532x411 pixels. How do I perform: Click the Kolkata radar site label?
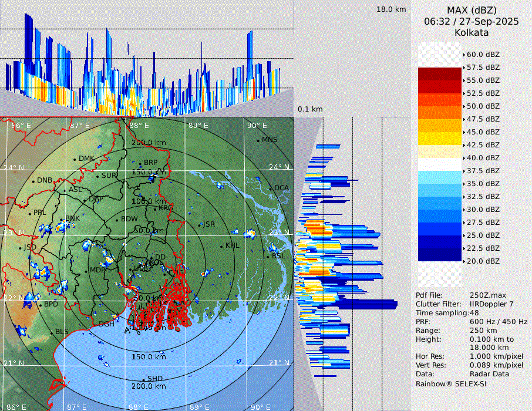pos(472,32)
